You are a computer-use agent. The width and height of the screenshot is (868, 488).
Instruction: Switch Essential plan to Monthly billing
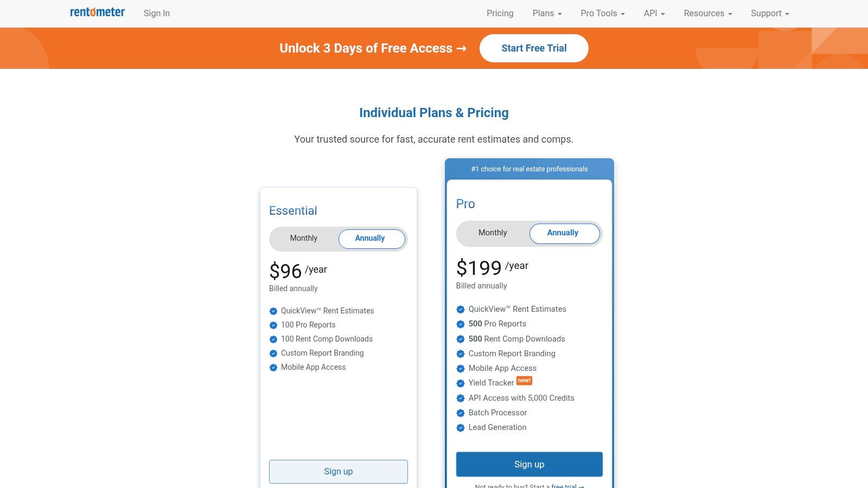coord(304,239)
